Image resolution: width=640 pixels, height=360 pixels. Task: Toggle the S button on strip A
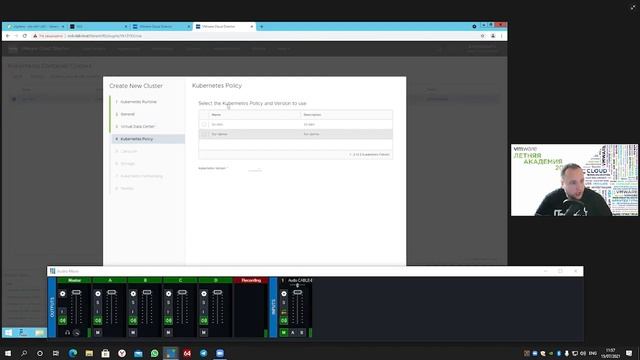click(x=98, y=302)
